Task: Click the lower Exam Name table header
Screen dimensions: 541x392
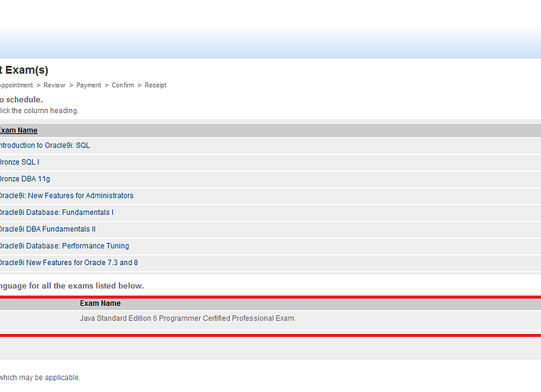Action: (100, 303)
